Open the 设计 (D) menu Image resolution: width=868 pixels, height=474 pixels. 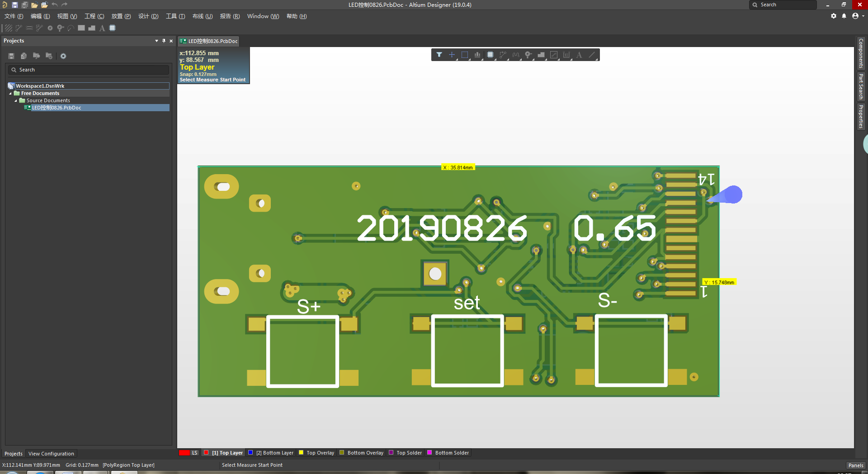(148, 16)
